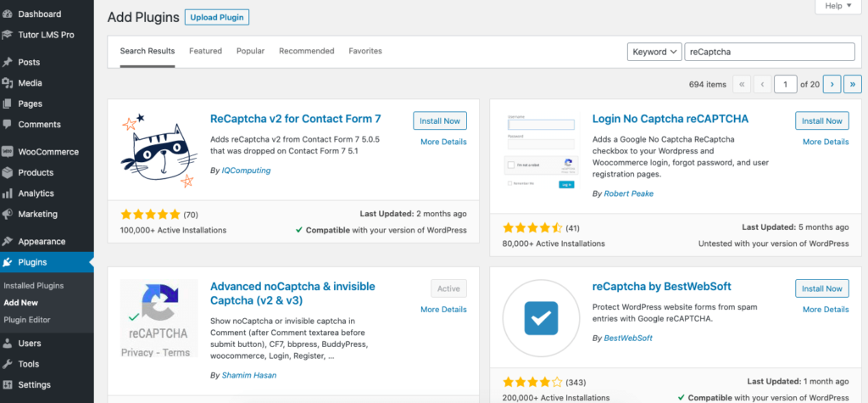Go to next results page arrow
The image size is (868, 403).
[x=832, y=84]
